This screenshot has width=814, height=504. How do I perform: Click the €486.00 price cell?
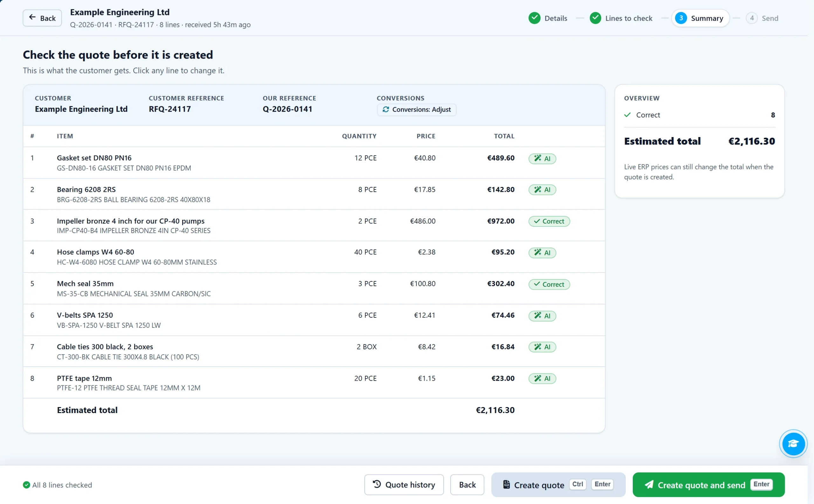click(x=423, y=221)
